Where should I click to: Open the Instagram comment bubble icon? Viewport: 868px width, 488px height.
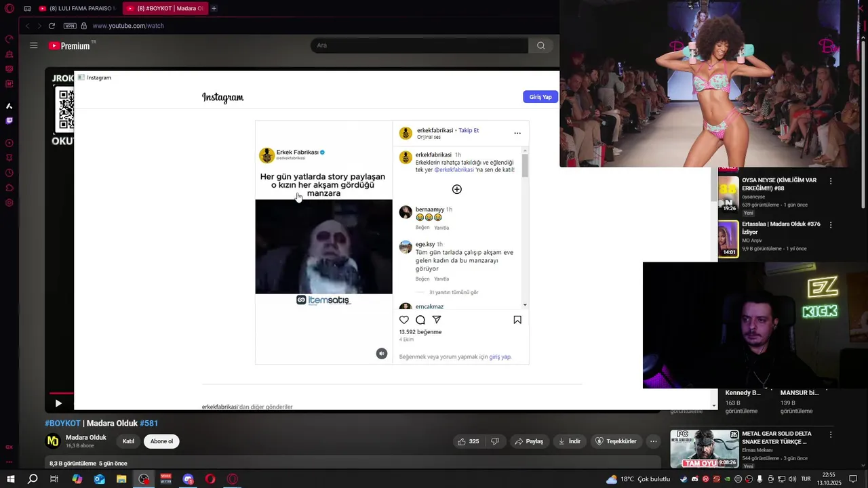(420, 320)
